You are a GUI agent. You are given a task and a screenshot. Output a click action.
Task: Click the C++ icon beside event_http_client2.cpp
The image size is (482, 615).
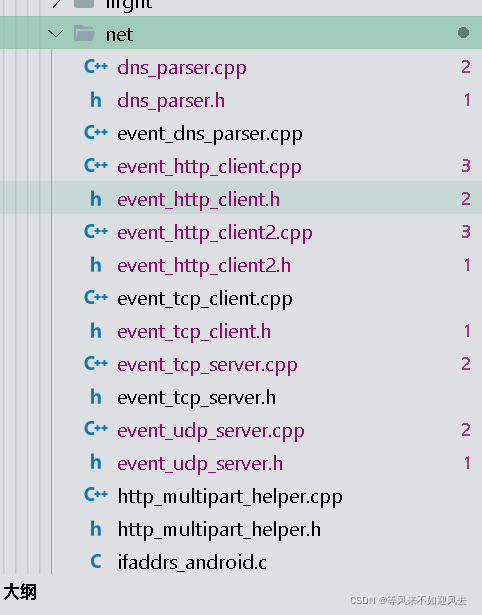coord(96,231)
